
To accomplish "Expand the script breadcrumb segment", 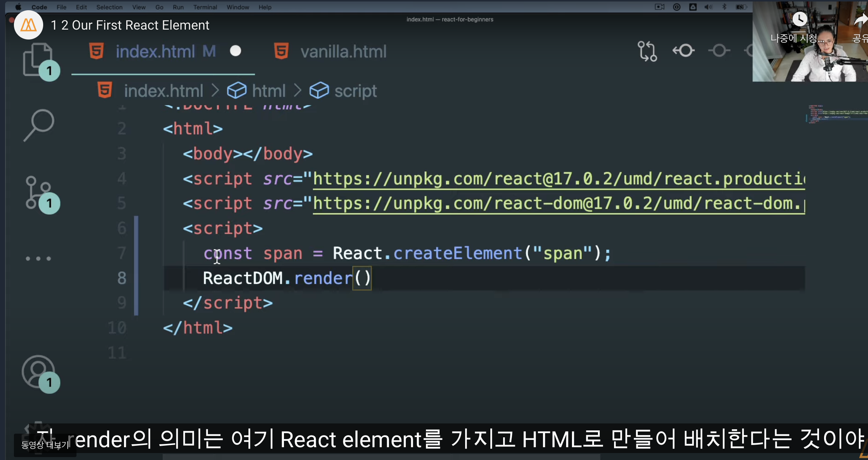I will coord(355,91).
